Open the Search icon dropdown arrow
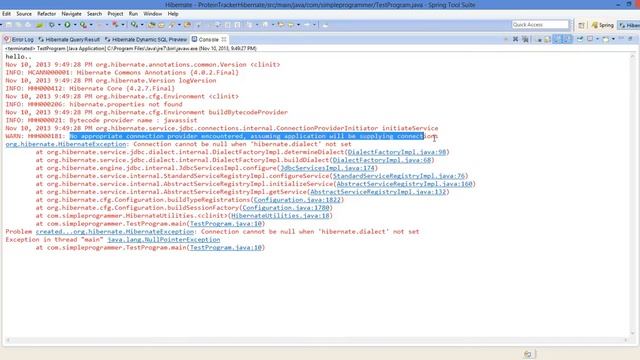The image size is (640, 360). (x=179, y=25)
